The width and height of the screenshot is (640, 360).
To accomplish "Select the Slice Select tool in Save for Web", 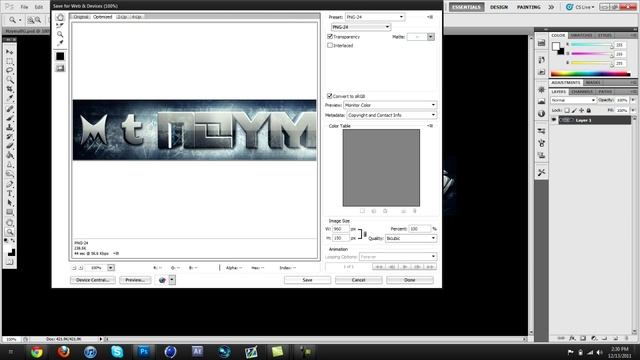I will (60, 26).
